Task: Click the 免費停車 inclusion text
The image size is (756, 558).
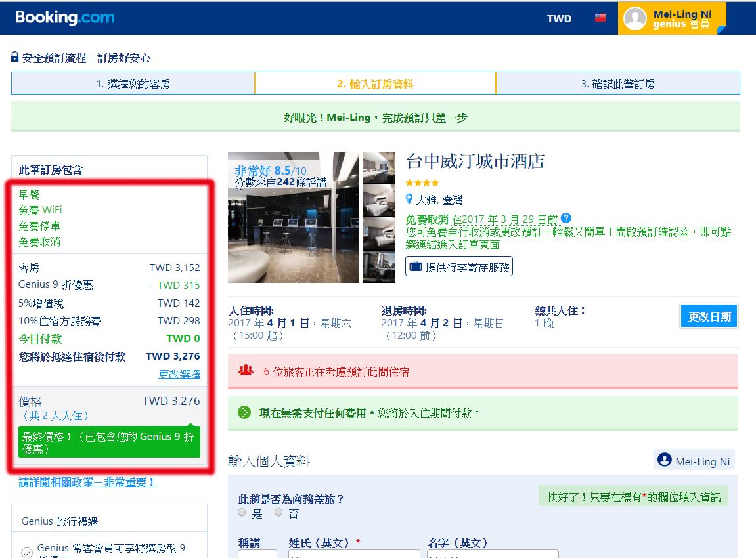Action: pyautogui.click(x=39, y=226)
